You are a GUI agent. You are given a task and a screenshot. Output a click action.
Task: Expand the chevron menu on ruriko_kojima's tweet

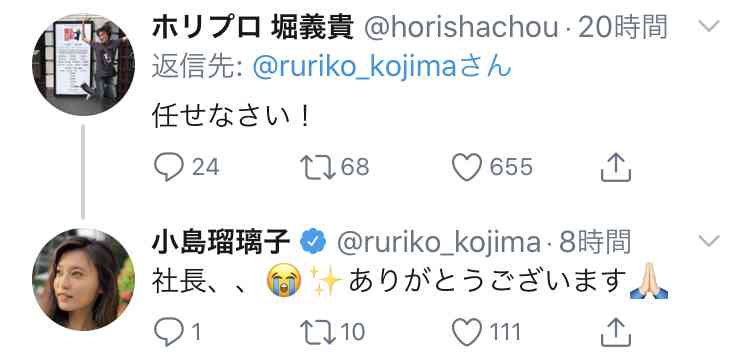[708, 241]
